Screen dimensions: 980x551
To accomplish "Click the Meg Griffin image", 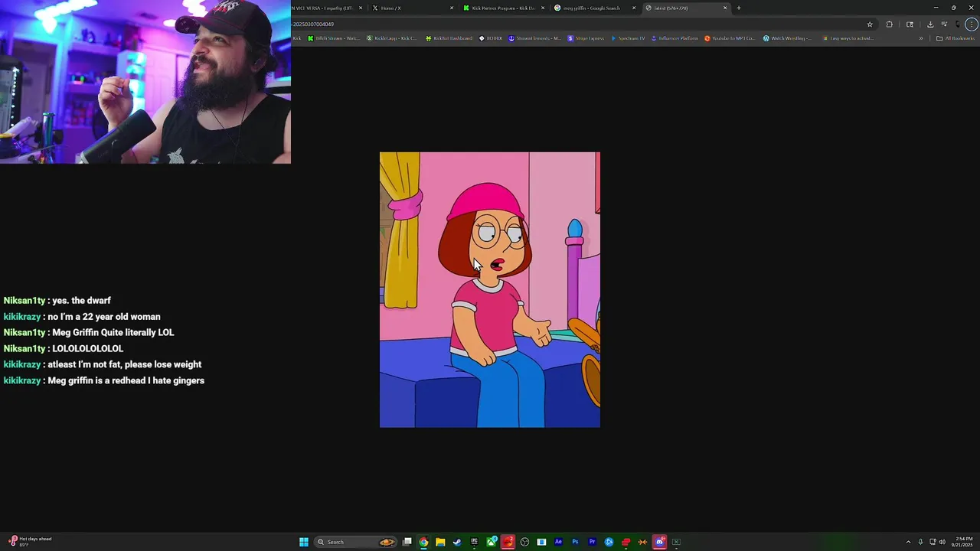I will [x=490, y=289].
